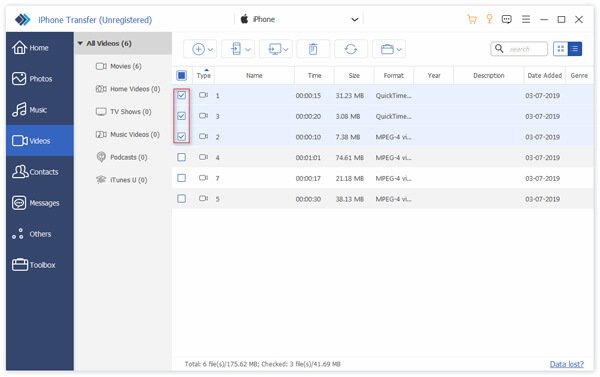Click the delete trash icon in toolbar
Viewport: 600px width, 377px height.
(313, 49)
